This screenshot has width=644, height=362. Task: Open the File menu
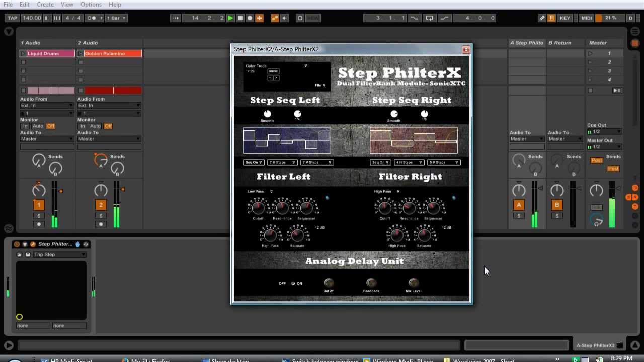(x=8, y=5)
